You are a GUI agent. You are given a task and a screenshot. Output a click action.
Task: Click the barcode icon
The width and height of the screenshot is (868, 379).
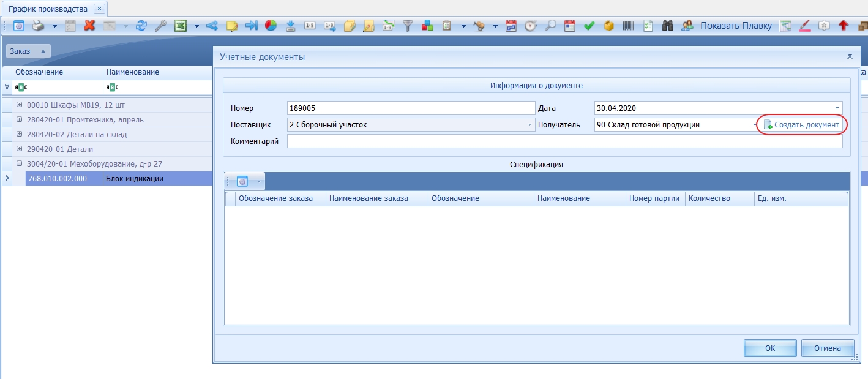tap(629, 26)
